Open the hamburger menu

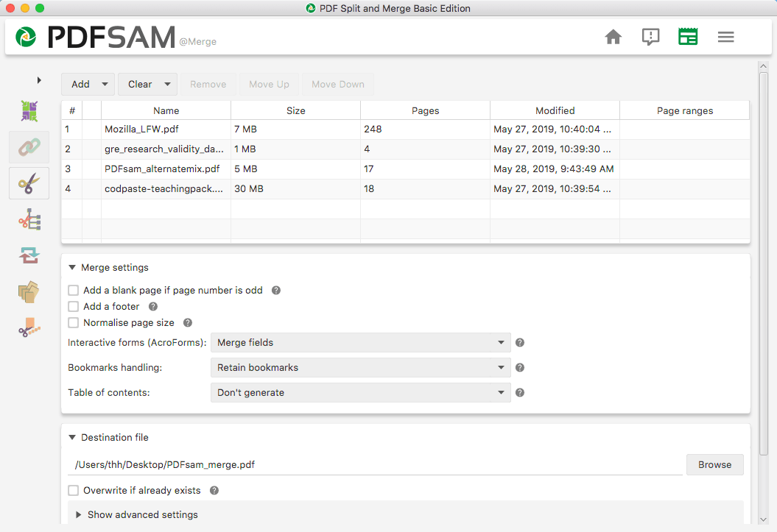(x=725, y=36)
